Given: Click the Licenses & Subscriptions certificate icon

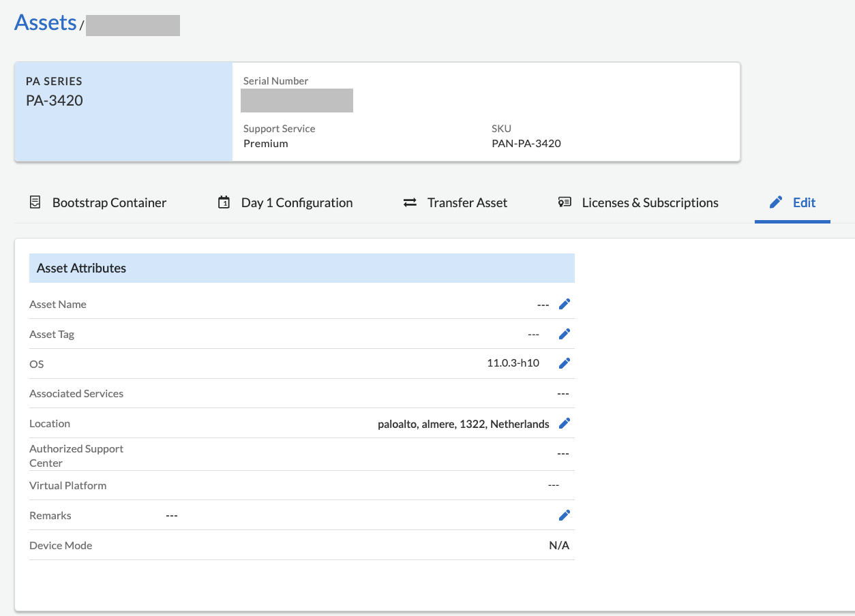Looking at the screenshot, I should click(x=565, y=202).
